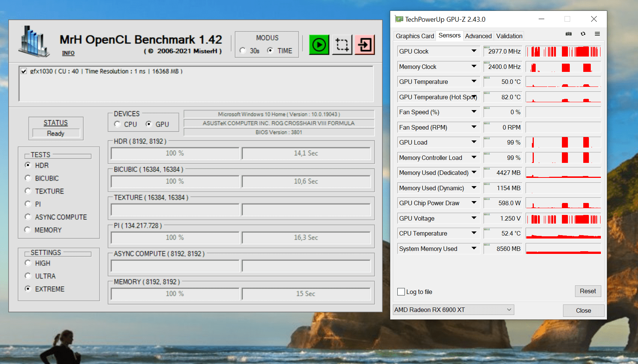Click the GPU Chip Power Draw value 598.0 W
Image resolution: width=638 pixels, height=364 pixels.
click(503, 203)
